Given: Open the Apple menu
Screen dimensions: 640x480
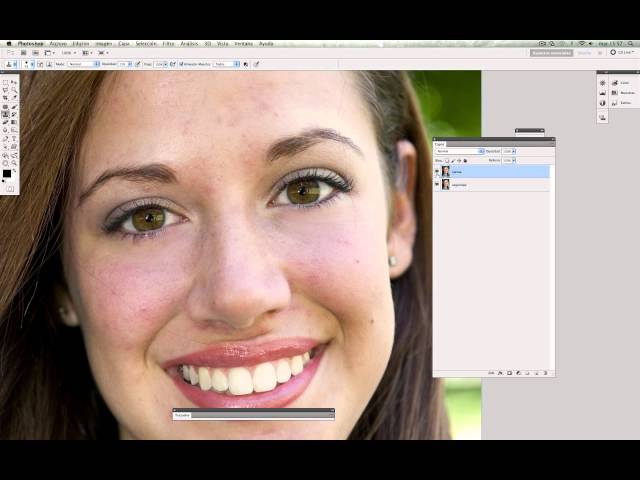Looking at the screenshot, I should pos(9,44).
